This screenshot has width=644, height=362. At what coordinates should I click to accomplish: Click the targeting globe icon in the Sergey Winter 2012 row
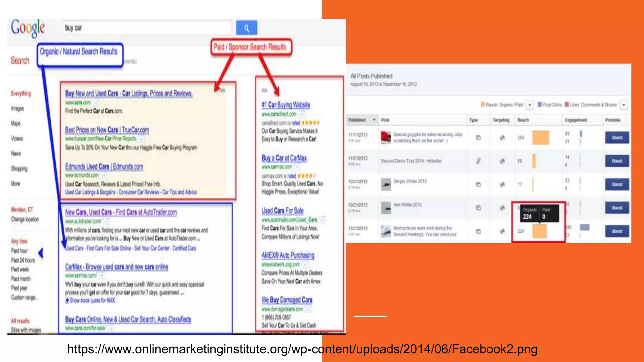(x=502, y=184)
